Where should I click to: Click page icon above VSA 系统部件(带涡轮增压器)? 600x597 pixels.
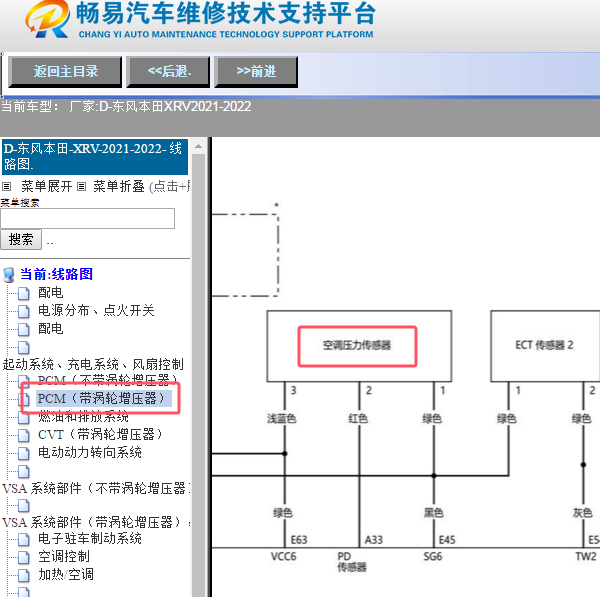(24, 506)
